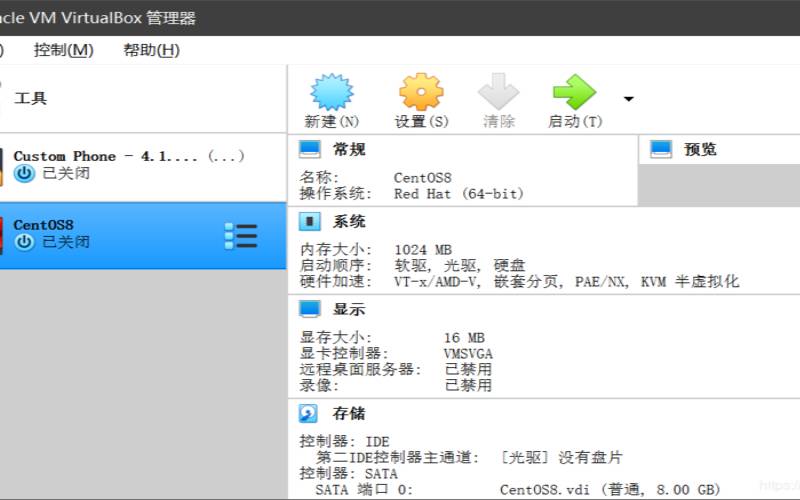Click the 常规 section monitor icon
Image resolution: width=800 pixels, height=500 pixels.
coord(310,149)
